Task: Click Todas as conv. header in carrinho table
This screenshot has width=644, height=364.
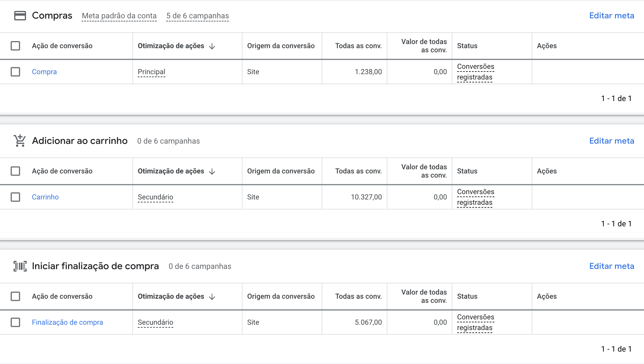Action: tap(358, 171)
